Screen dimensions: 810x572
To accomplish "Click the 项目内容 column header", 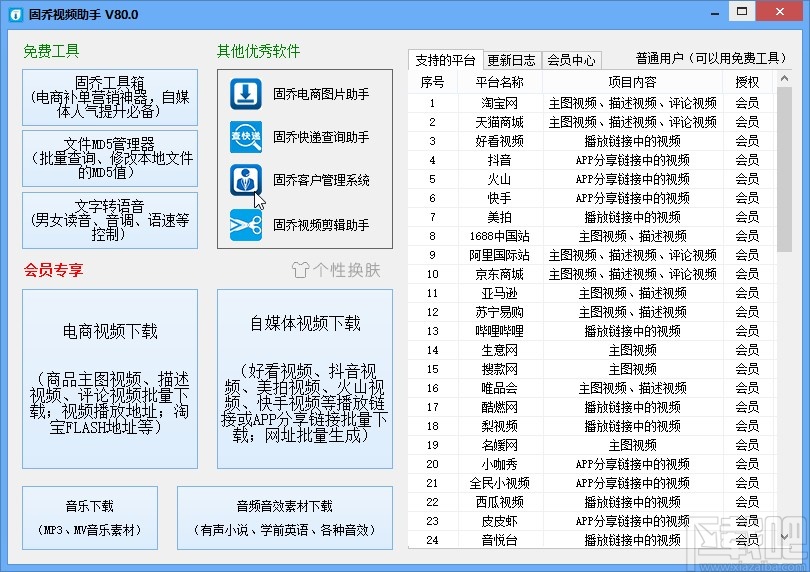I will click(x=632, y=82).
